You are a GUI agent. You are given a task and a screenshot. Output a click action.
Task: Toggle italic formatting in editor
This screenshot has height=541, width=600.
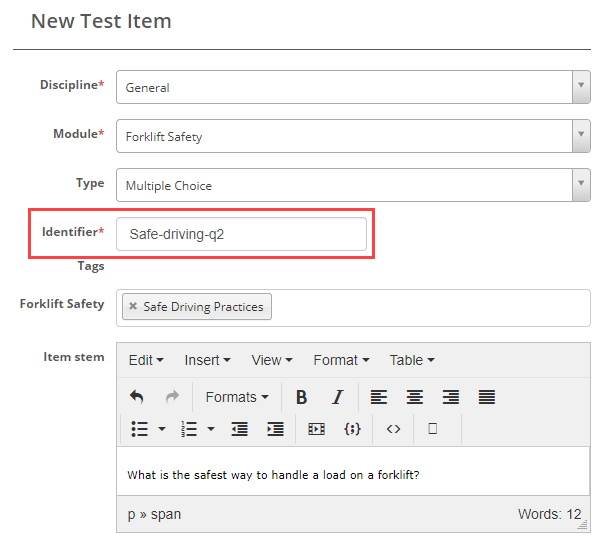tap(337, 397)
